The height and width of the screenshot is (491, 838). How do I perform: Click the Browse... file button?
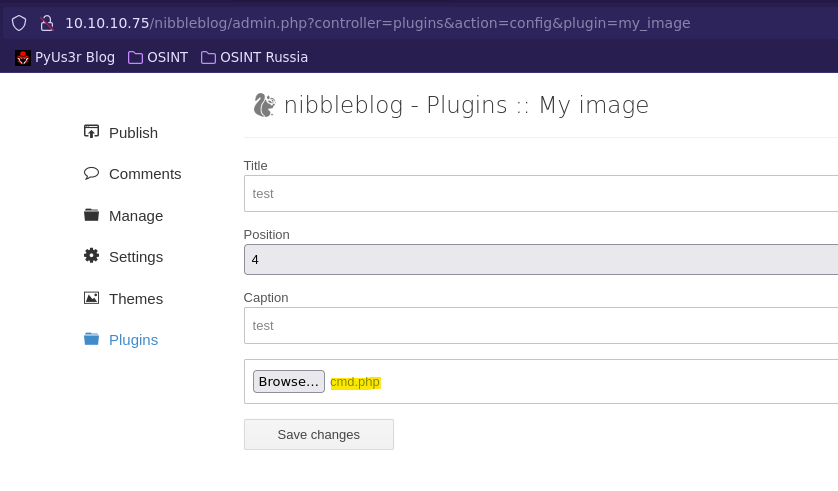point(289,381)
